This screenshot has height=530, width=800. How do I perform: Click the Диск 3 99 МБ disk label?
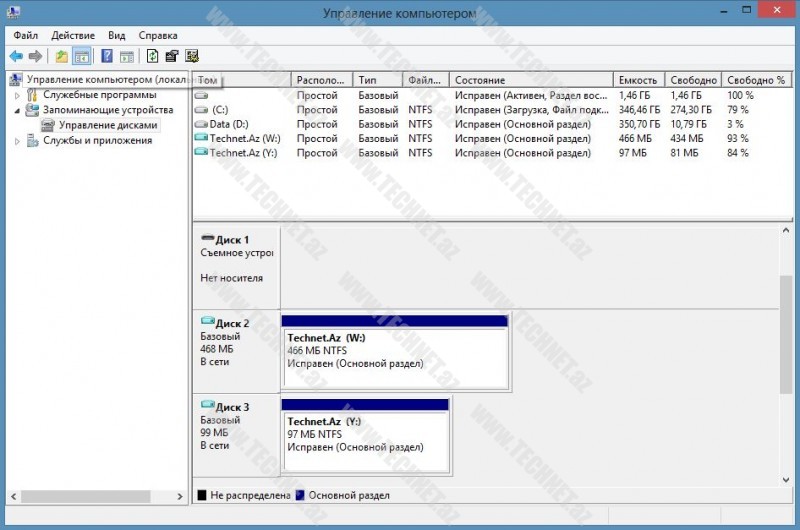[237, 435]
